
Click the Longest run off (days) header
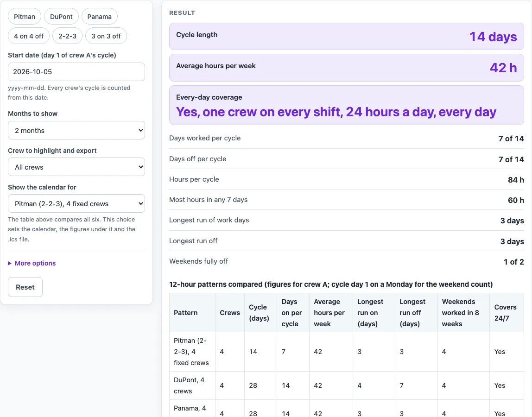416,312
